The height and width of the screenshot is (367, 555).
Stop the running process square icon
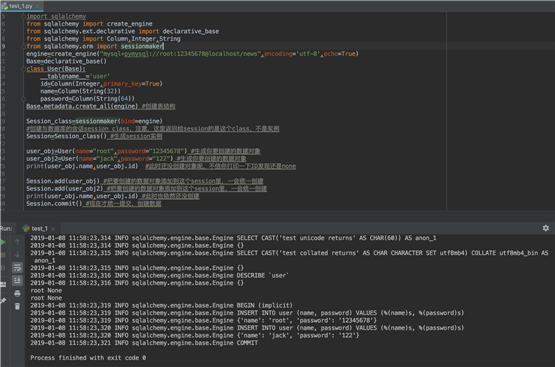click(x=3, y=255)
